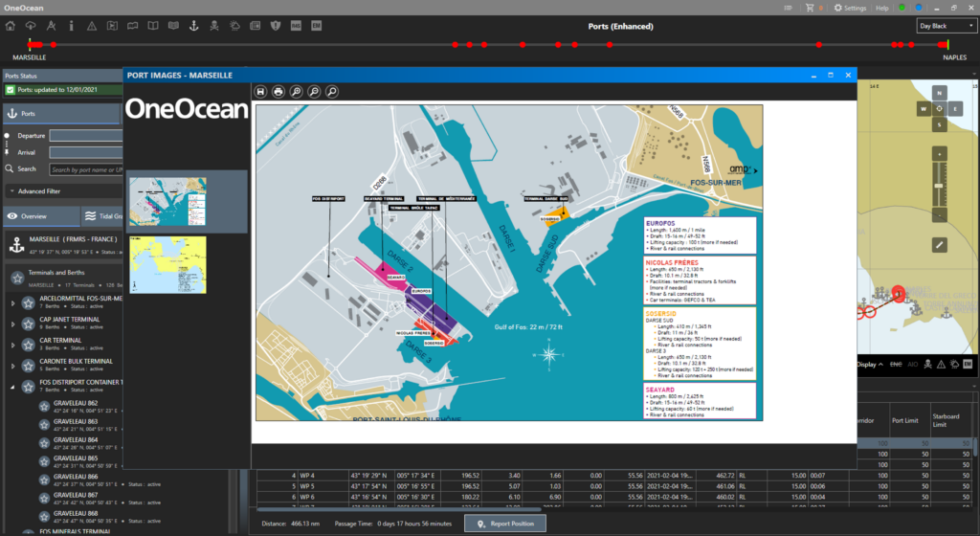
Task: Click the Ports tab with anchor
Action: [61, 114]
